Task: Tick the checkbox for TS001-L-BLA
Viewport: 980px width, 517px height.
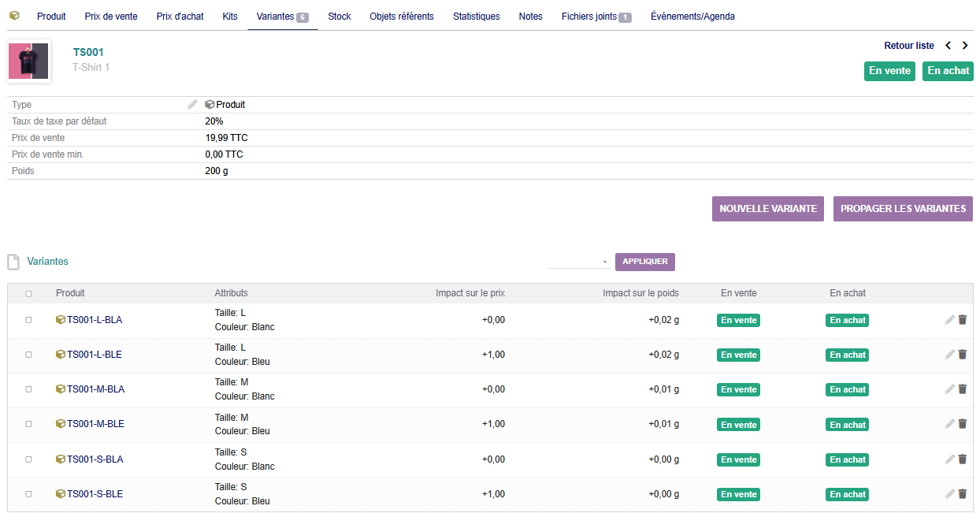Action: coord(29,320)
